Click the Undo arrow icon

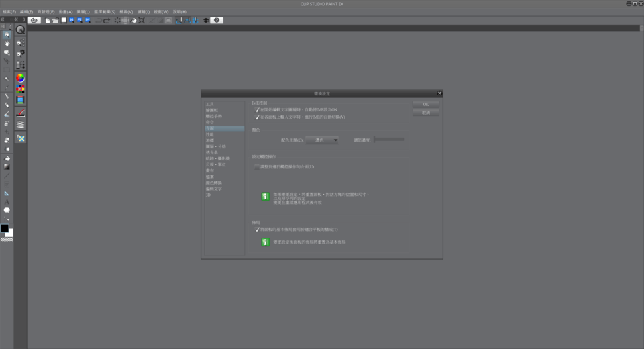coord(99,21)
